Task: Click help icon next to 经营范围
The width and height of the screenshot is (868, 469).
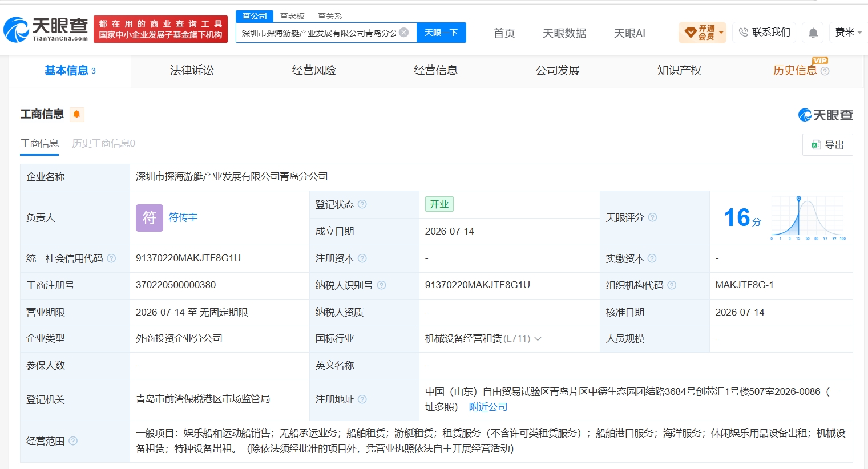Action: click(x=73, y=441)
